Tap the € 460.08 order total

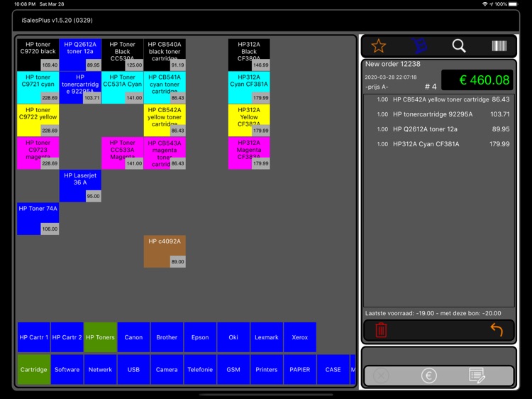(477, 80)
